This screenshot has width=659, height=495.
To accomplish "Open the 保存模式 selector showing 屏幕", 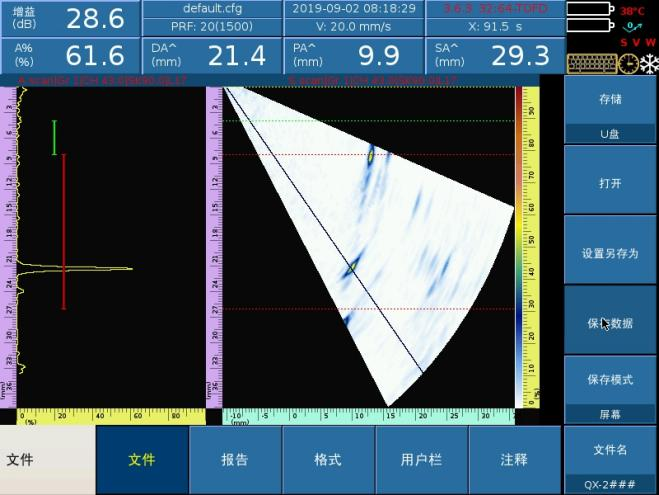I will click(x=610, y=390).
